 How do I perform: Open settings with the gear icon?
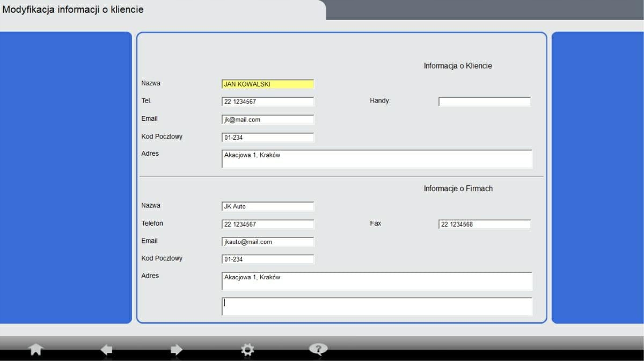(x=247, y=350)
